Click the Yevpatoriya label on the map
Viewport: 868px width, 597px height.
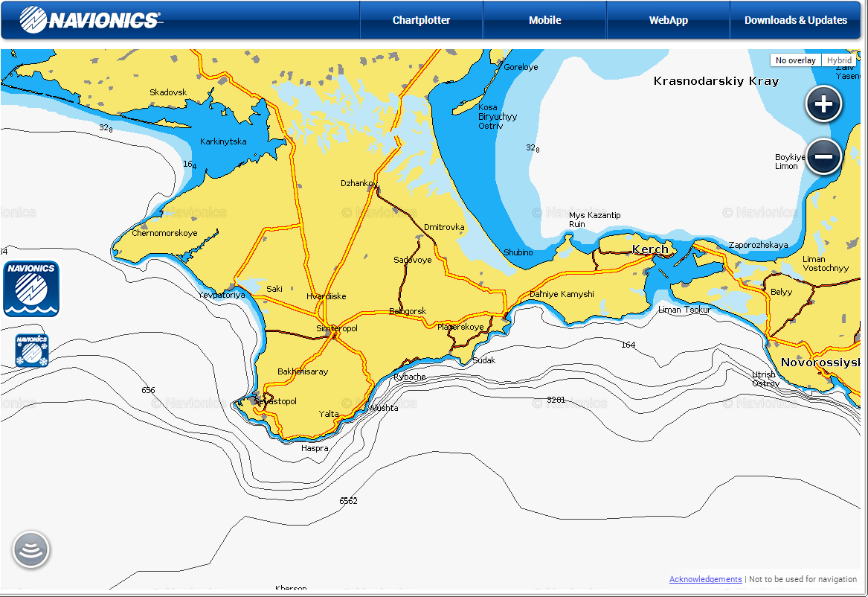[222, 296]
